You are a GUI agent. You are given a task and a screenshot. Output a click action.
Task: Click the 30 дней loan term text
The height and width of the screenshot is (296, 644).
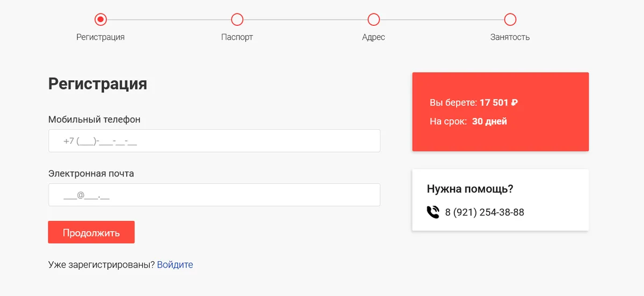(x=489, y=122)
